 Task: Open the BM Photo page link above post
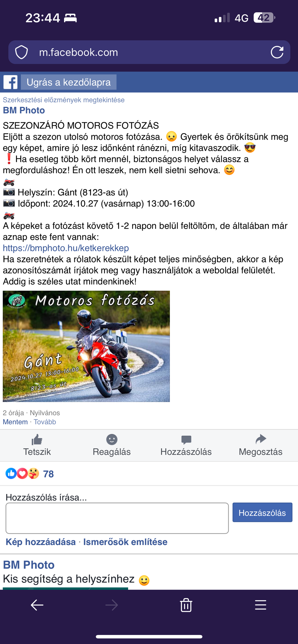[24, 110]
